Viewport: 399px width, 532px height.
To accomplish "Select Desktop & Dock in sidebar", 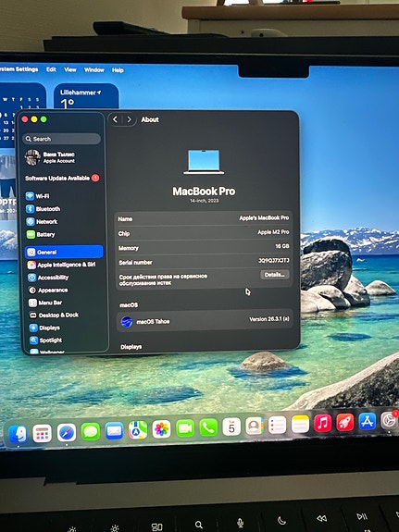I will pos(54,315).
